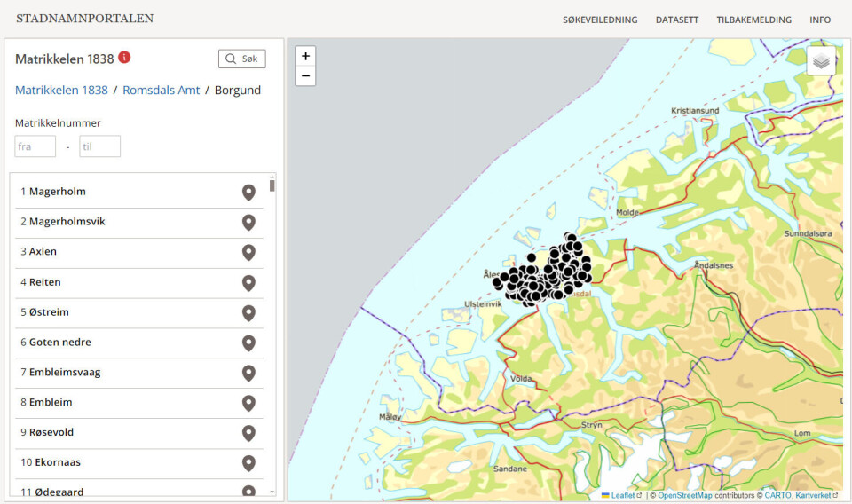
Task: Click the map pin for Røsevold
Action: (248, 433)
